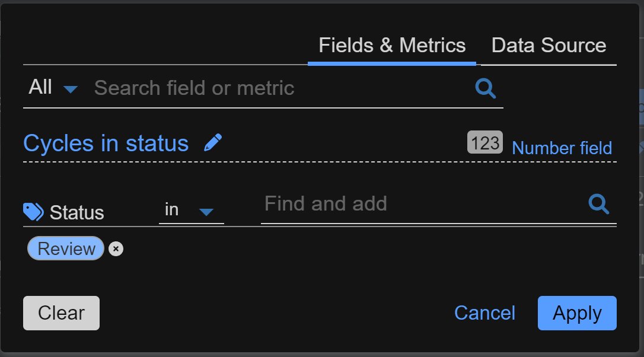Click the 123 number type badge
The height and width of the screenshot is (357, 644).
click(x=484, y=142)
